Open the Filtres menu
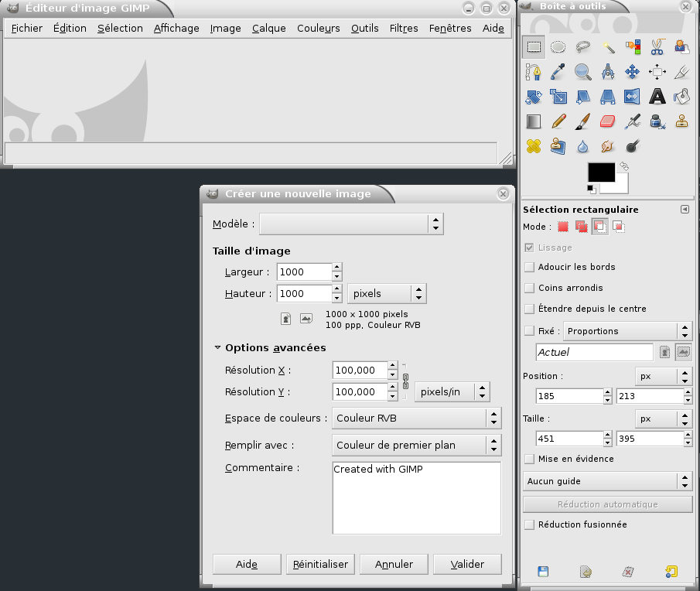Viewport: 700px width, 591px height. pos(403,29)
